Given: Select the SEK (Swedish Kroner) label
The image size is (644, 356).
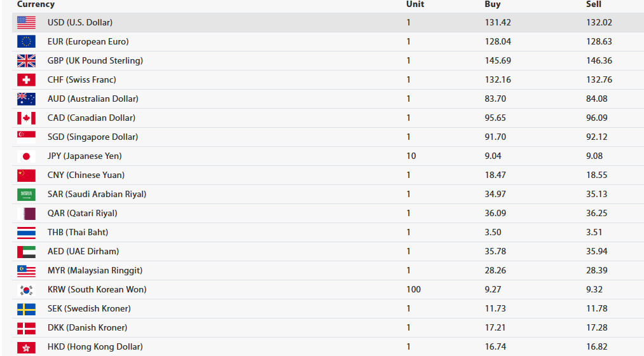Looking at the screenshot, I should click(x=89, y=309).
